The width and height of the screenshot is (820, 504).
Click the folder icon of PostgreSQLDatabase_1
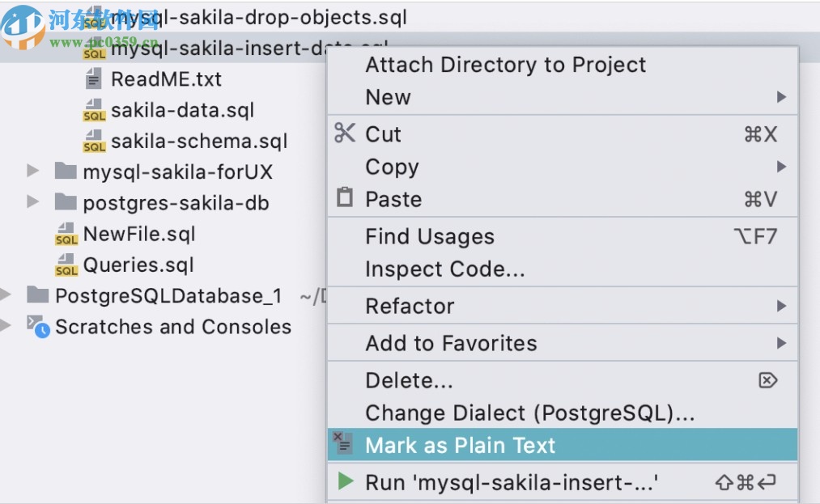pos(37,295)
